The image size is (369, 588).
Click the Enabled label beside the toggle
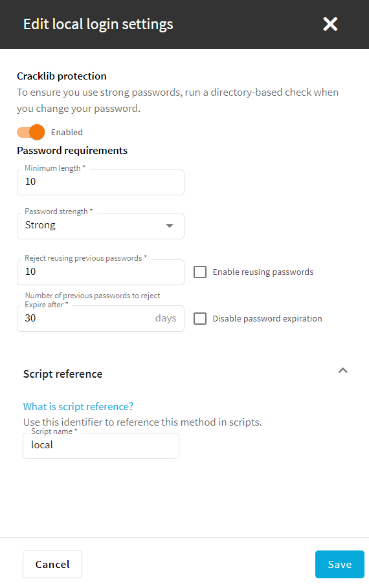(67, 133)
